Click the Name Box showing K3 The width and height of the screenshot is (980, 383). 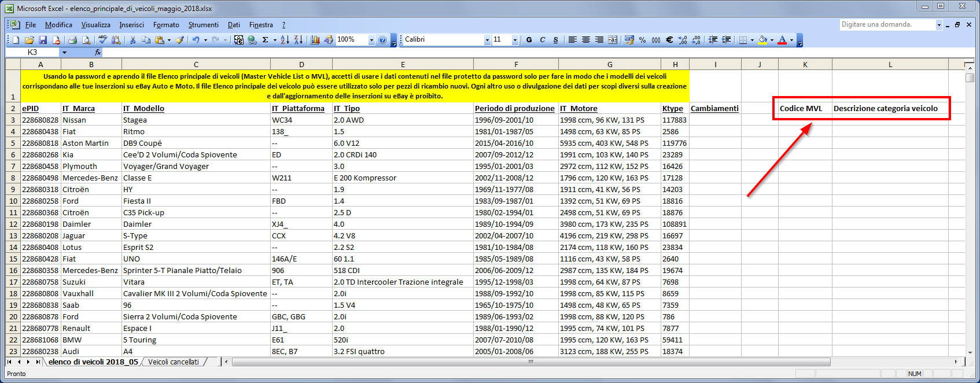click(x=32, y=52)
